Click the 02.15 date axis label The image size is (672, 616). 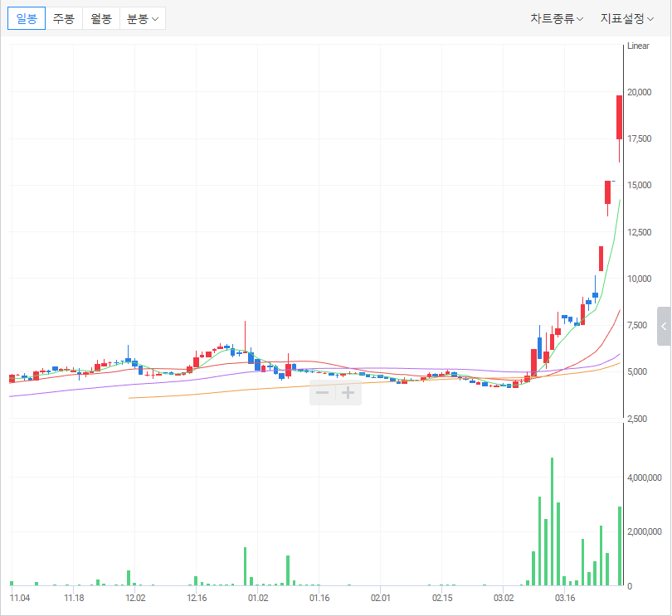coord(442,598)
